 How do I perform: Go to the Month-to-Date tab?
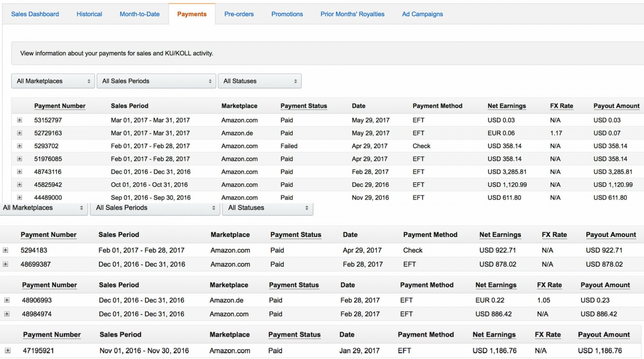pyautogui.click(x=140, y=14)
